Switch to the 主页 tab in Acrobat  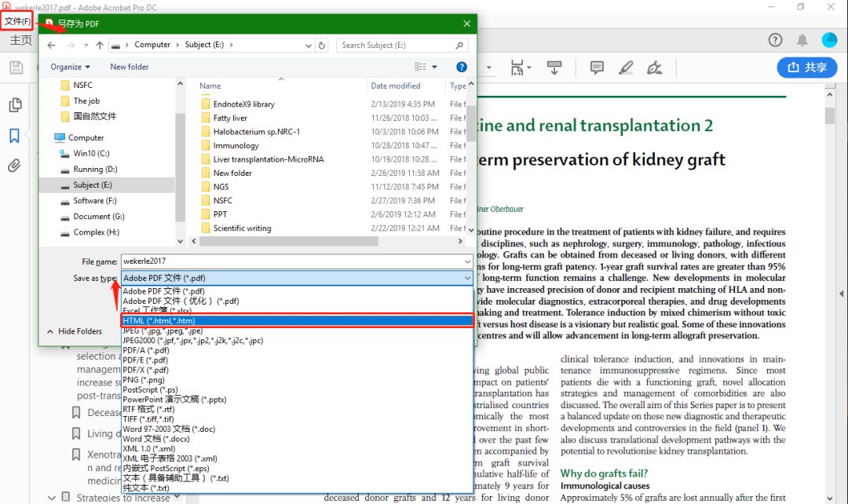pos(20,41)
